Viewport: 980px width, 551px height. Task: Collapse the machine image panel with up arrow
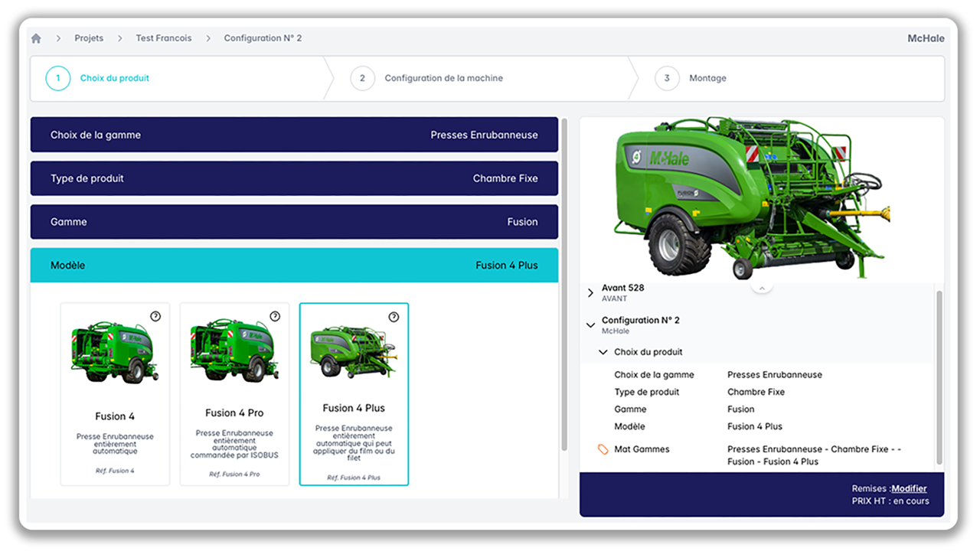click(762, 288)
